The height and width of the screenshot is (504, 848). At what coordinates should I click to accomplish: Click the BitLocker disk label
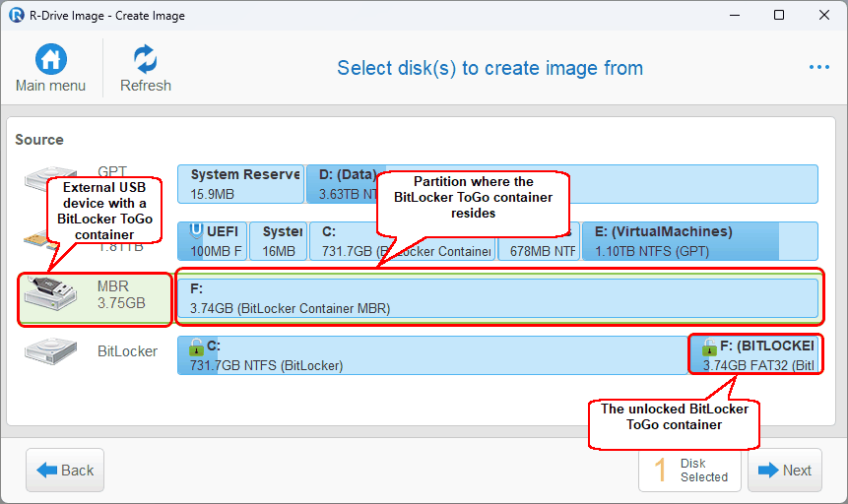click(x=127, y=351)
